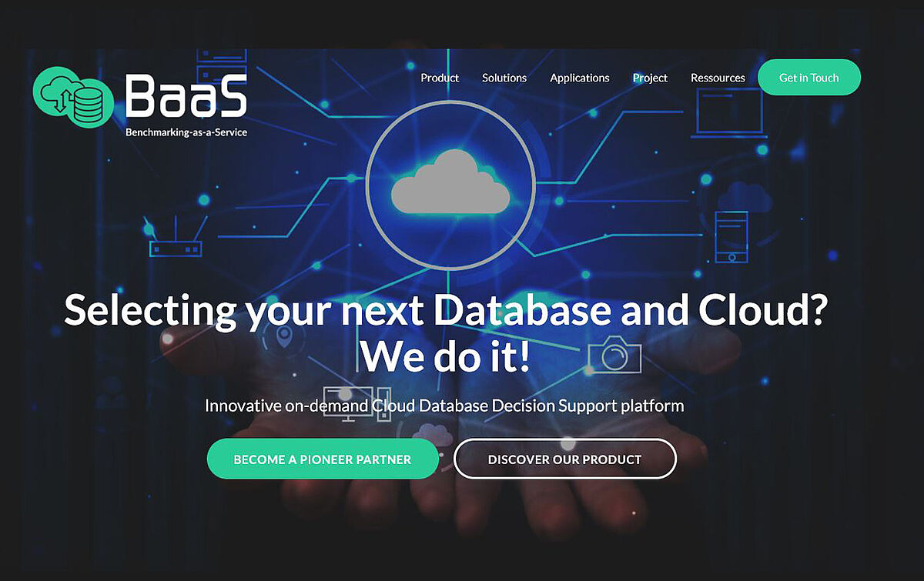
Task: Click the Innovative on-demand Cloud Database tagline
Action: click(x=444, y=405)
